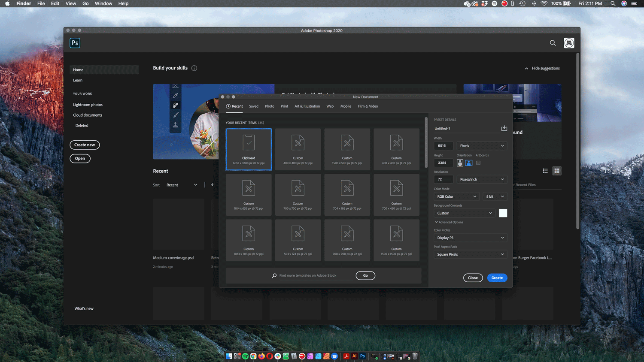This screenshot has height=362, width=644.
Task: Switch to the Web tab
Action: pyautogui.click(x=330, y=106)
